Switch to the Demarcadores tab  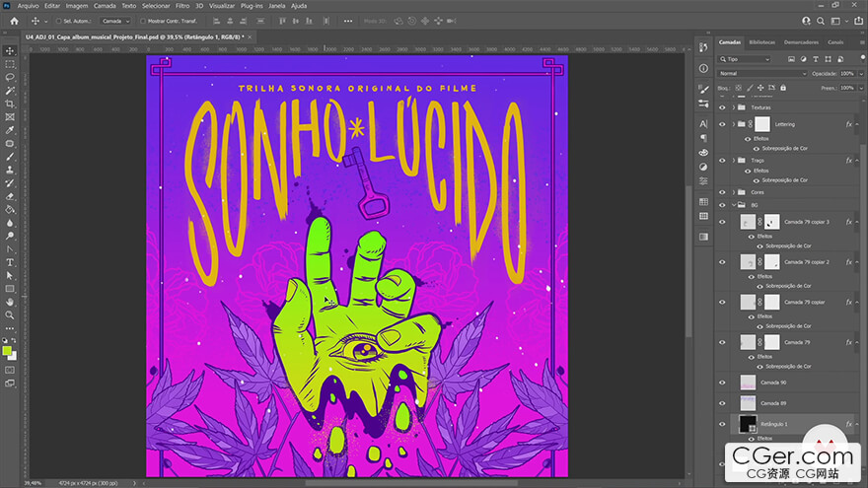(x=801, y=42)
